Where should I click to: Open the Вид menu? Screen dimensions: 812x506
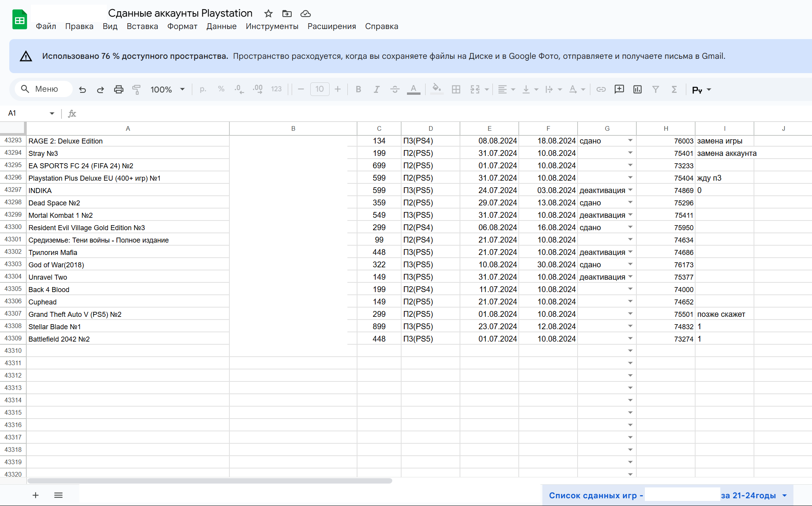tap(110, 26)
